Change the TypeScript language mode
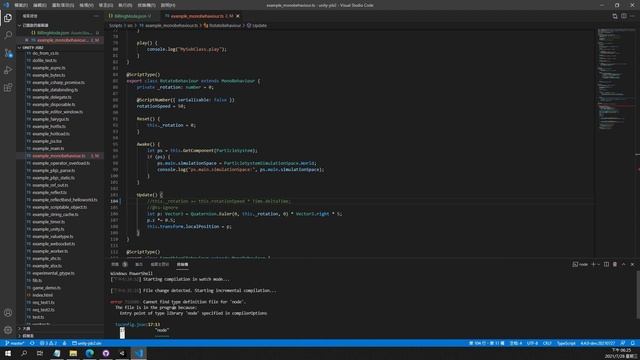 click(x=566, y=343)
